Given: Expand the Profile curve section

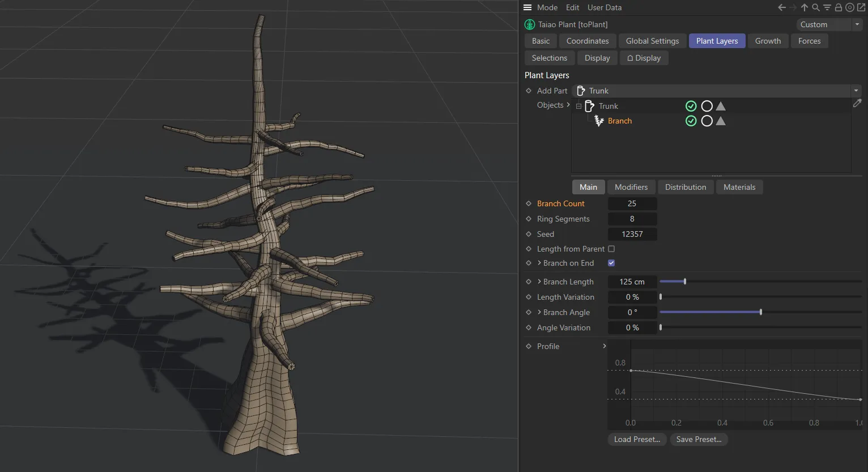Looking at the screenshot, I should click(604, 346).
